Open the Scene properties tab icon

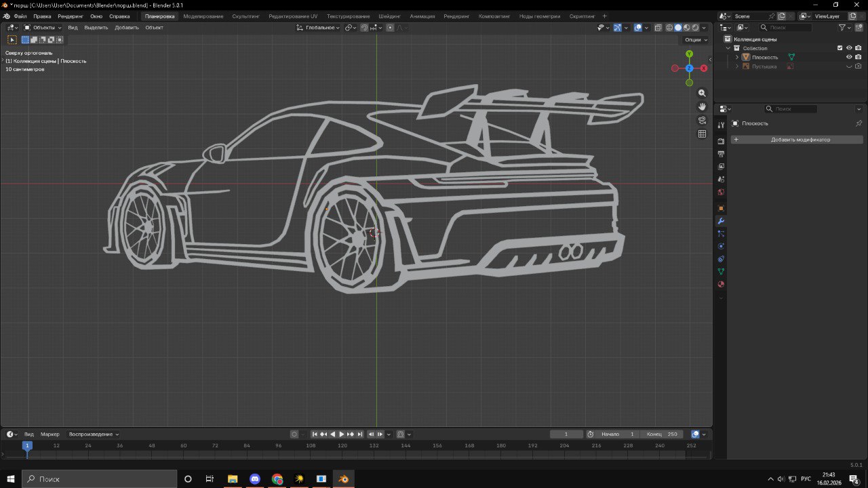pyautogui.click(x=721, y=180)
